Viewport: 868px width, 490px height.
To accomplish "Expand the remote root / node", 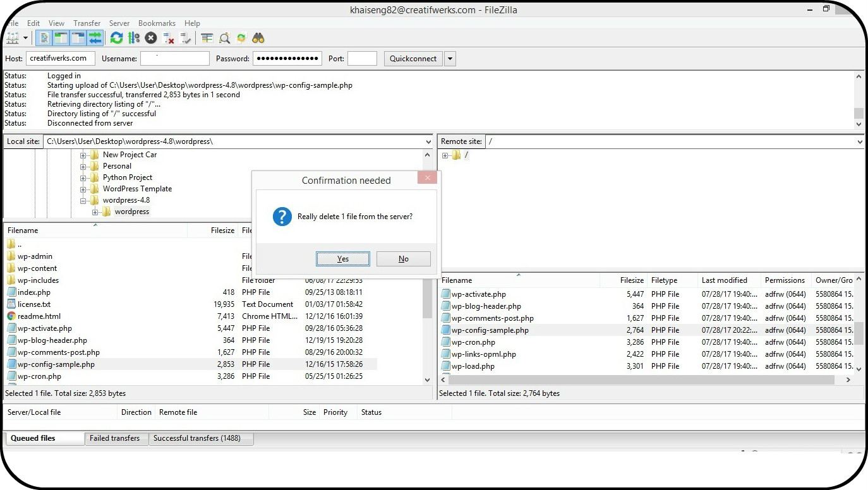I will click(x=445, y=155).
